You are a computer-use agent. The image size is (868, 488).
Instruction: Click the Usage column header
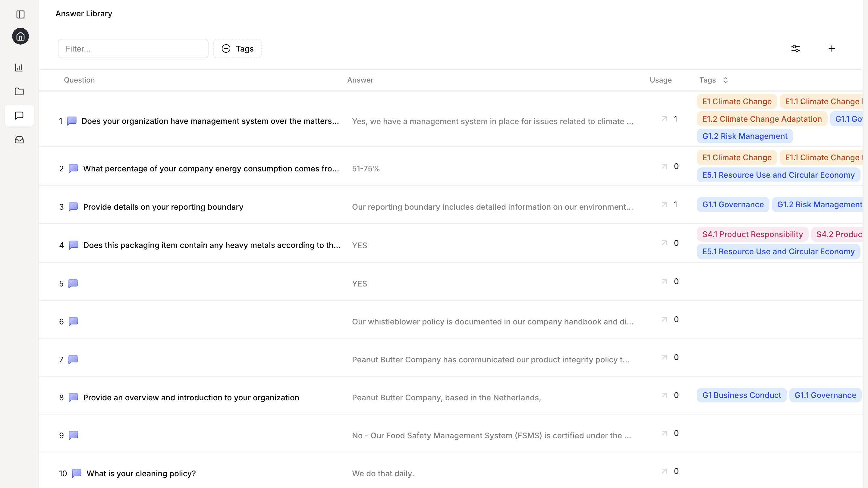(660, 80)
